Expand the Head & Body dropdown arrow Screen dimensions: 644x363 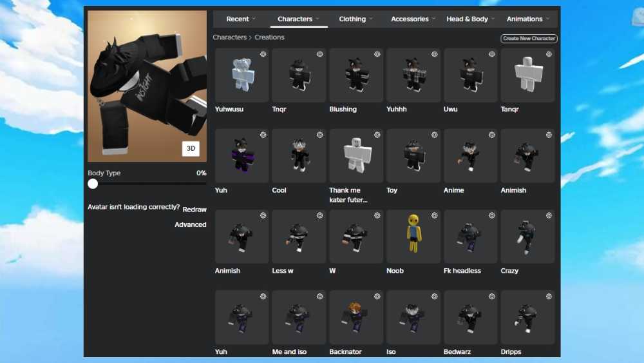493,19
